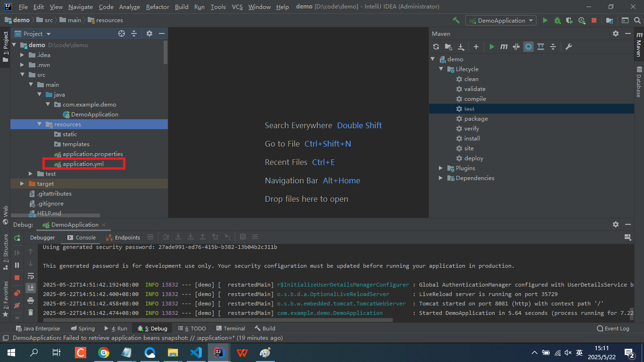Screen dimensions: 644x362
Task: Open Spring tool window button
Action: pos(83,329)
